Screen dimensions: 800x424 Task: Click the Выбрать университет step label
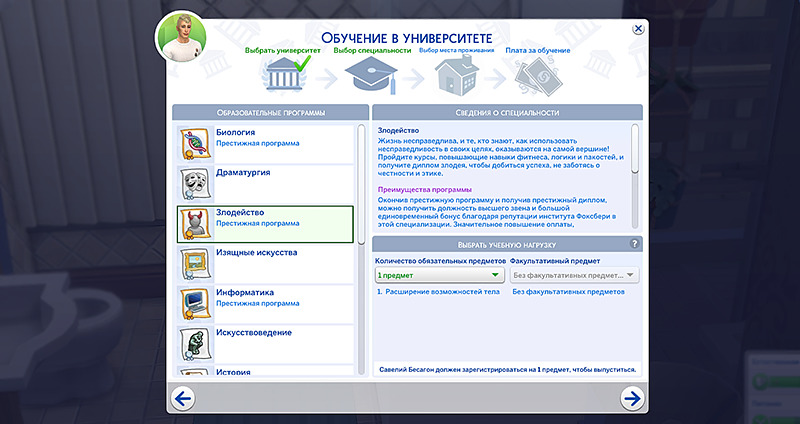(283, 51)
